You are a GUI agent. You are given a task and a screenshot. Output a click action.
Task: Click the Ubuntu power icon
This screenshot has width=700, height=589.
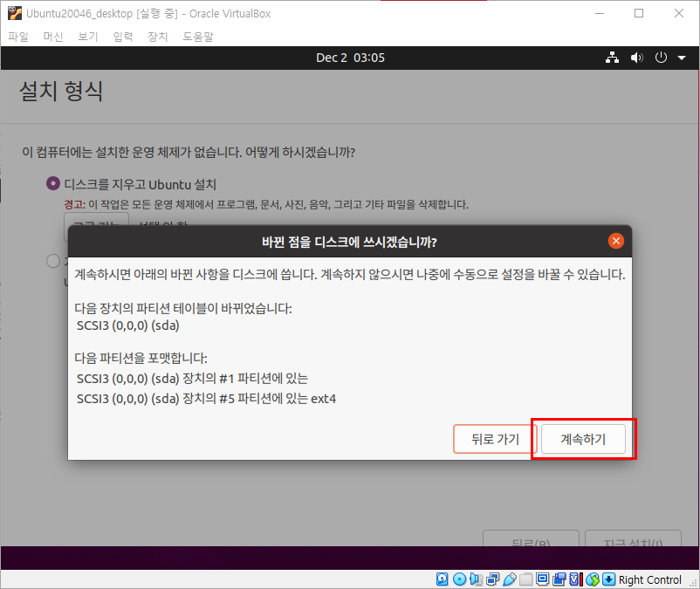(661, 58)
